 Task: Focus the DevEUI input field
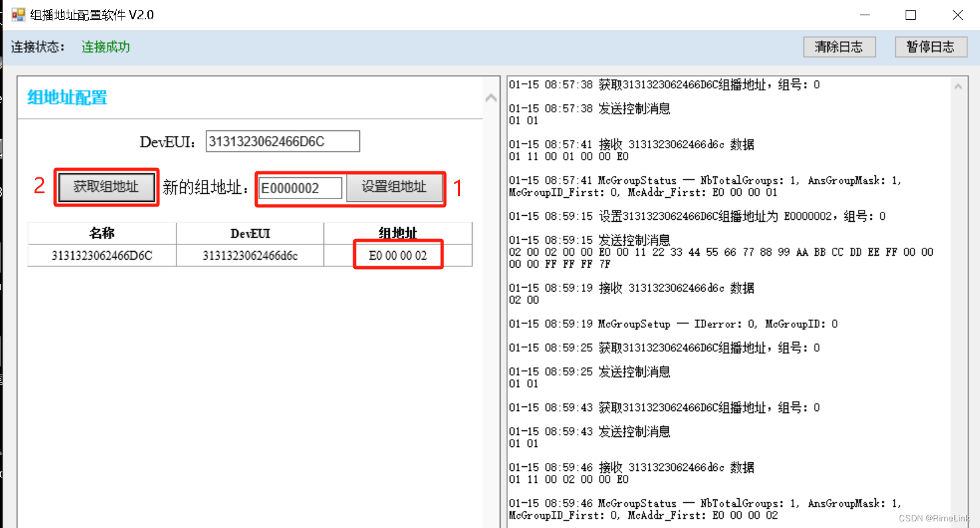coord(283,141)
